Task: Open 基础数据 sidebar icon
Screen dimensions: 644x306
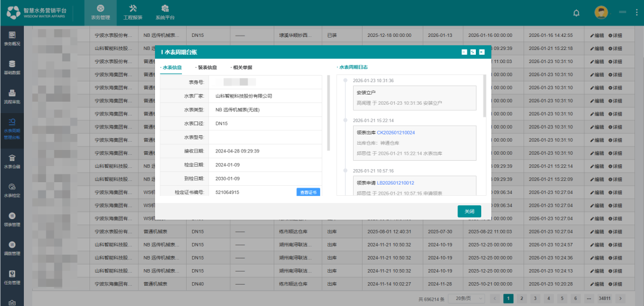Action: click(12, 67)
